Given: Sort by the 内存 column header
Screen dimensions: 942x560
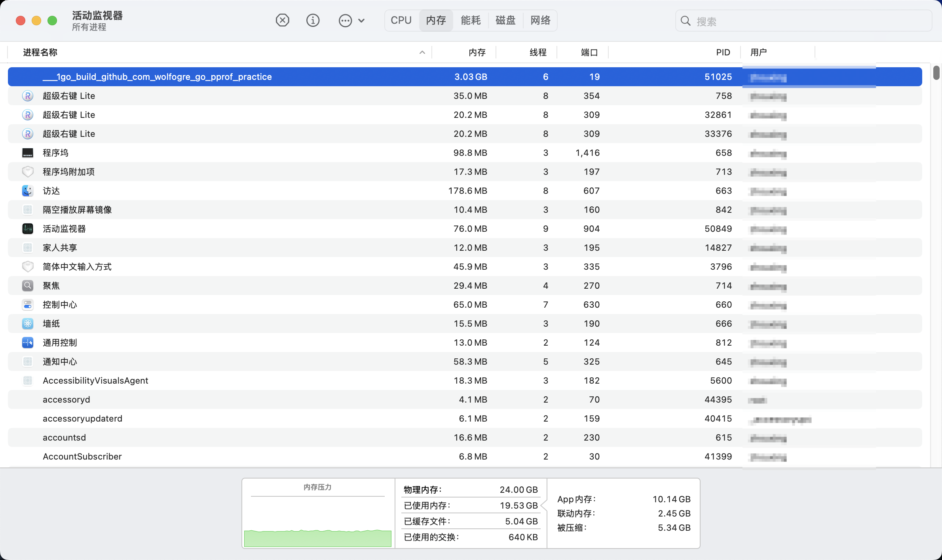Looking at the screenshot, I should 477,52.
